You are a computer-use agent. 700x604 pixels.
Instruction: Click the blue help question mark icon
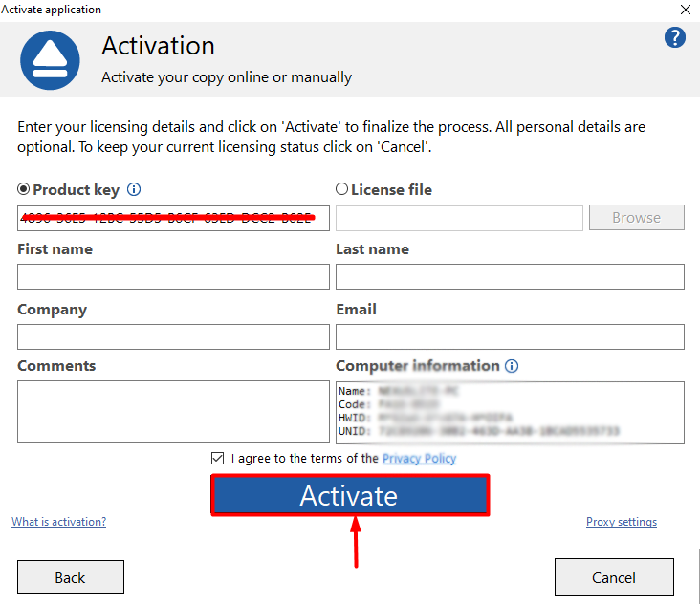point(675,38)
